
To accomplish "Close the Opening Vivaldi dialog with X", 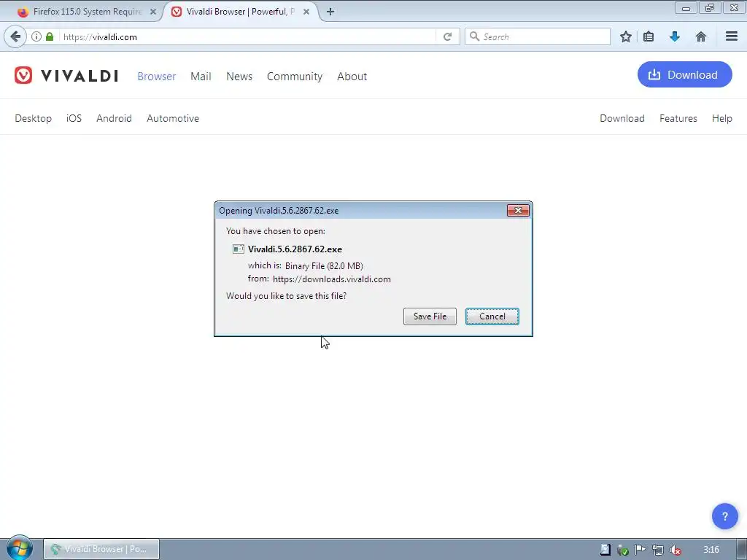I will pos(518,211).
